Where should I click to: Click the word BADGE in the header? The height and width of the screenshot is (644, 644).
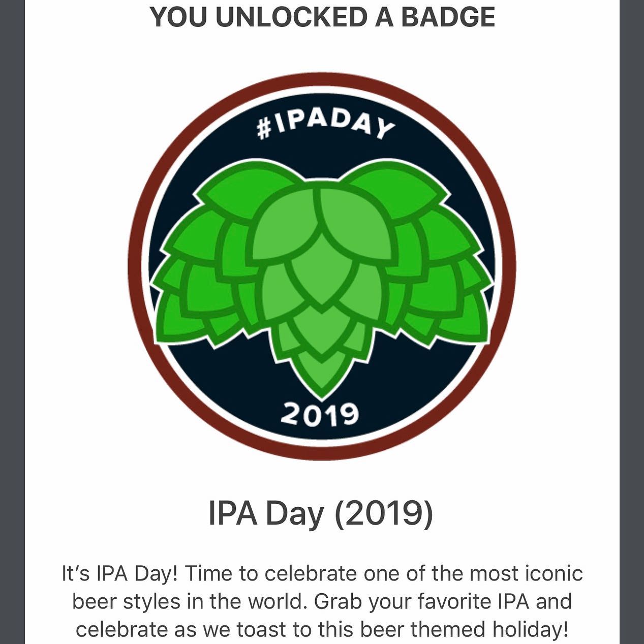pyautogui.click(x=448, y=17)
